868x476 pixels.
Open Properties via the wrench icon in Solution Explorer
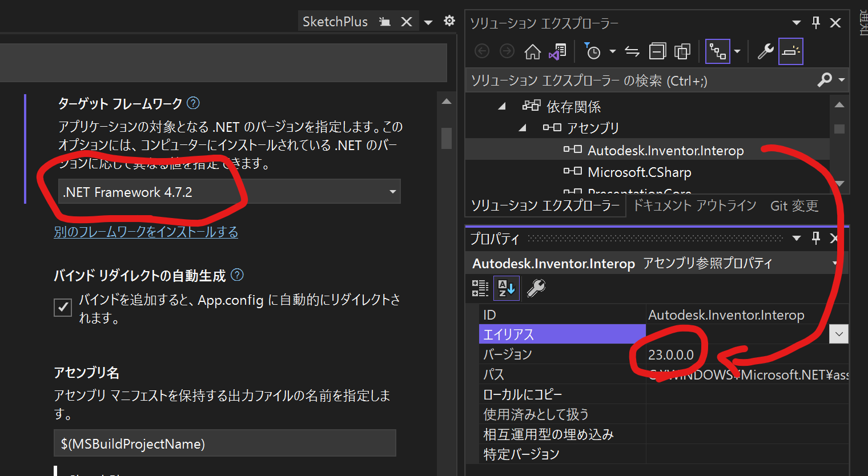(765, 51)
